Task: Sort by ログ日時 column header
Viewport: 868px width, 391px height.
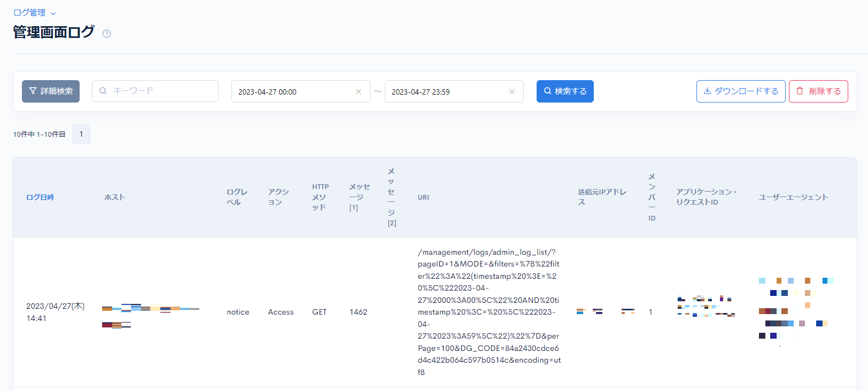Action: click(40, 197)
